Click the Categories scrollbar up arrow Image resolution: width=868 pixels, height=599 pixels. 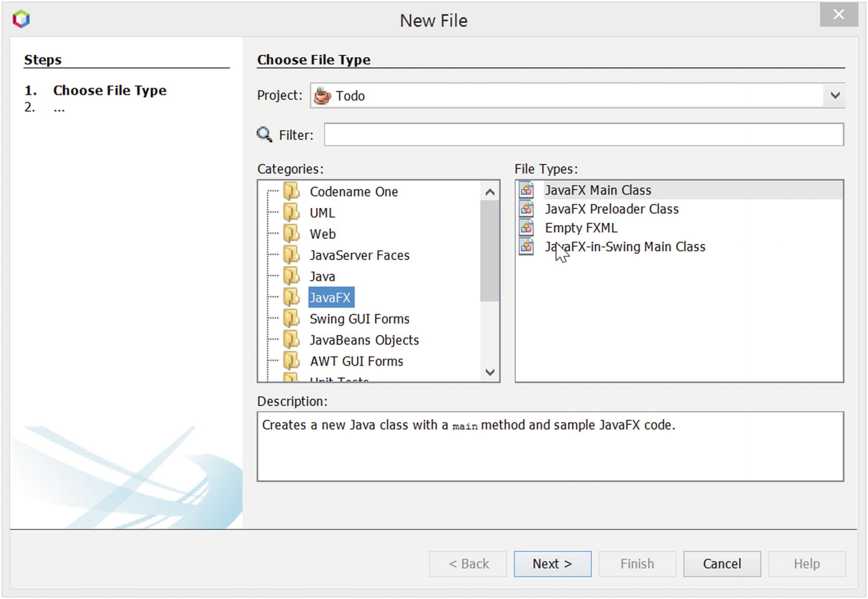[490, 192]
